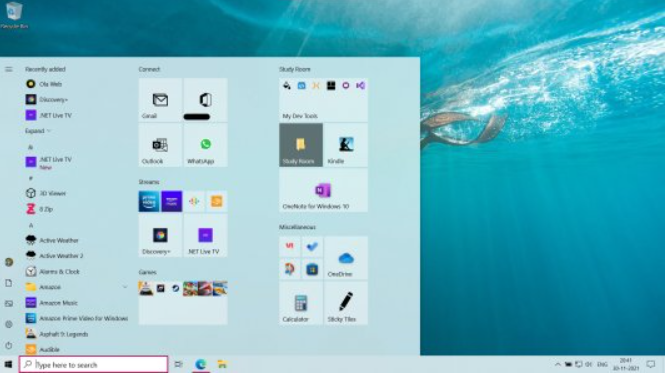This screenshot has height=374, width=665.
Task: Open the Games tile folder
Action: [x=183, y=303]
